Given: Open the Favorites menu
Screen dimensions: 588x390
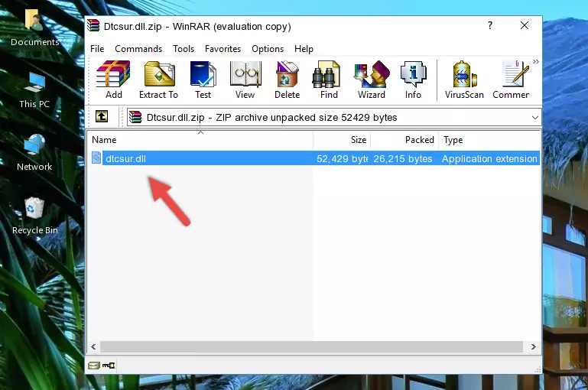Looking at the screenshot, I should [x=223, y=49].
